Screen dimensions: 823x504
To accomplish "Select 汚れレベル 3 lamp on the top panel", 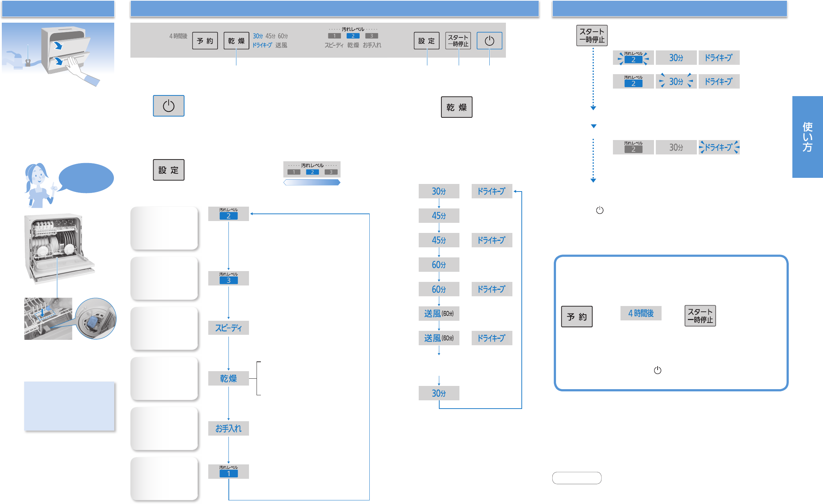I will (372, 36).
